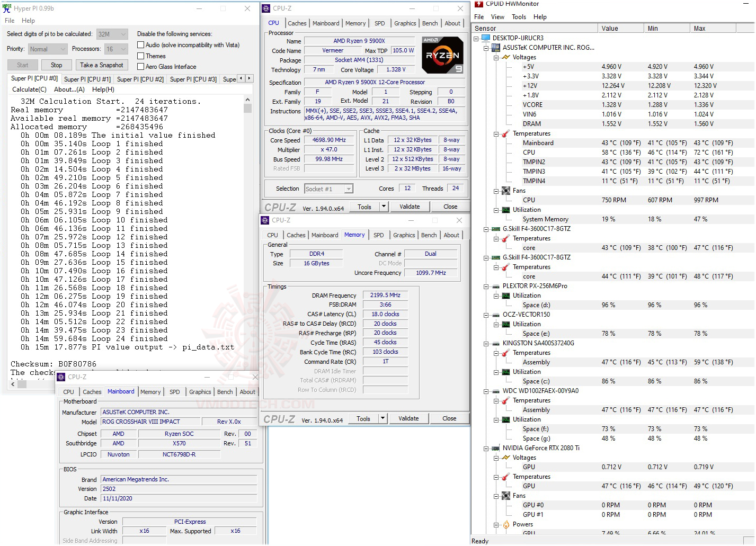Click the CPU-Z Memory window title icon
Viewport: 756px width, 546px height.
click(x=265, y=220)
